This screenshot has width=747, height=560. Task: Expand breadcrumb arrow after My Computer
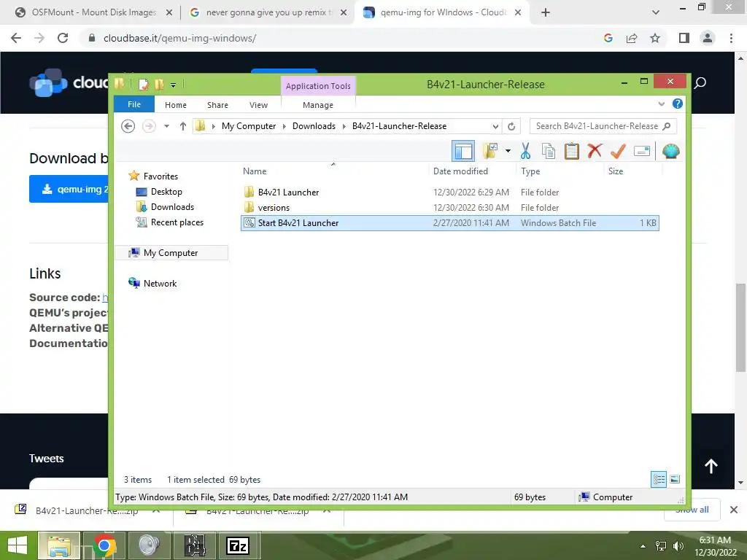tap(284, 126)
